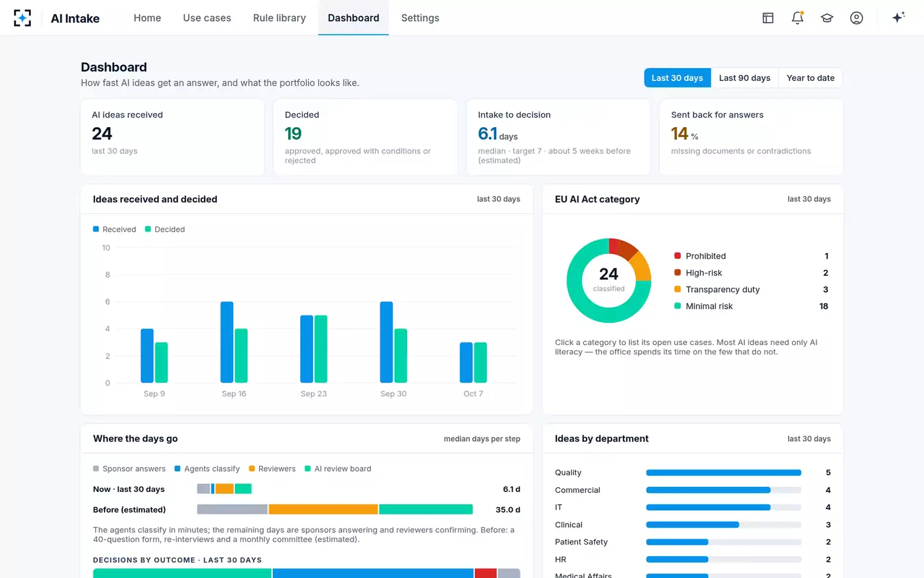Click the teal Minimal risk legend swatch
Screen dimensions: 924x578
click(x=678, y=306)
